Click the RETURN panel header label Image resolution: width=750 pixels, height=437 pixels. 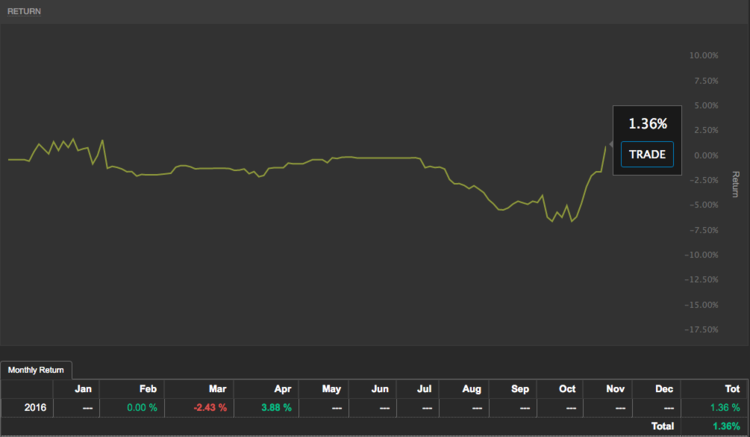pyautogui.click(x=24, y=11)
